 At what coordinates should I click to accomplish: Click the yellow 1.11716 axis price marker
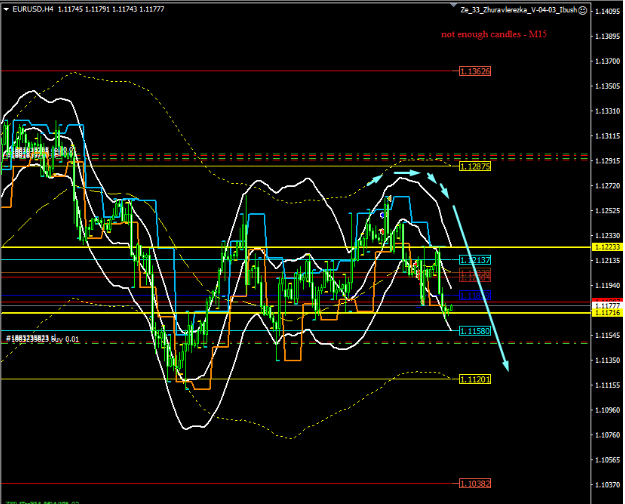tap(606, 313)
